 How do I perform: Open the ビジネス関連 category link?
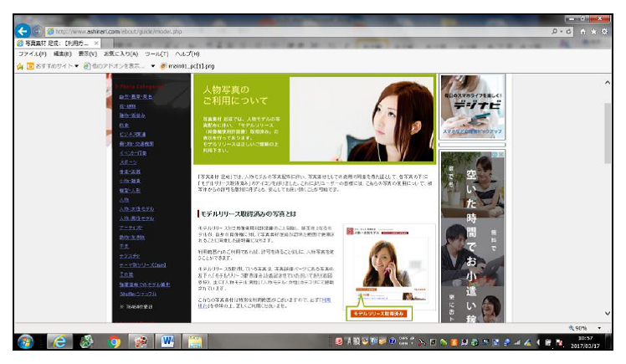[132, 135]
